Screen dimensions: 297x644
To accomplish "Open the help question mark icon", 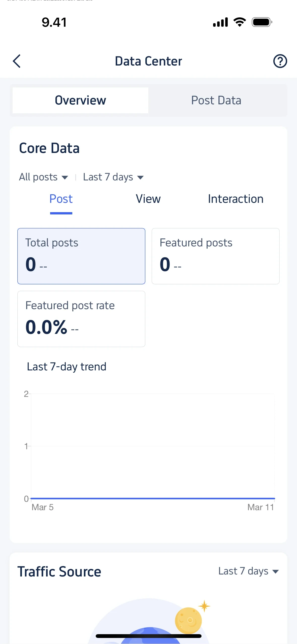I will coord(280,61).
